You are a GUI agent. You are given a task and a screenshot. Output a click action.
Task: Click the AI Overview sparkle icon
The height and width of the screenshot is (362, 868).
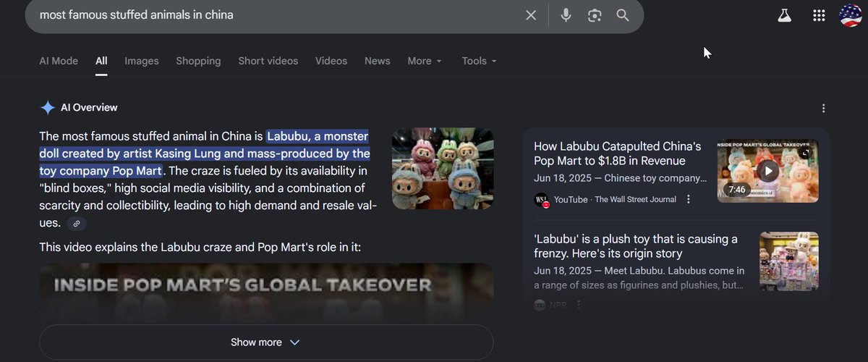[48, 108]
